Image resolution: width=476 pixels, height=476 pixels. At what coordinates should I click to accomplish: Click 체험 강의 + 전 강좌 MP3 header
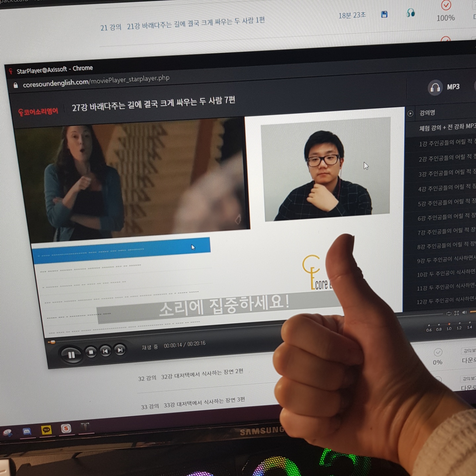[447, 127]
